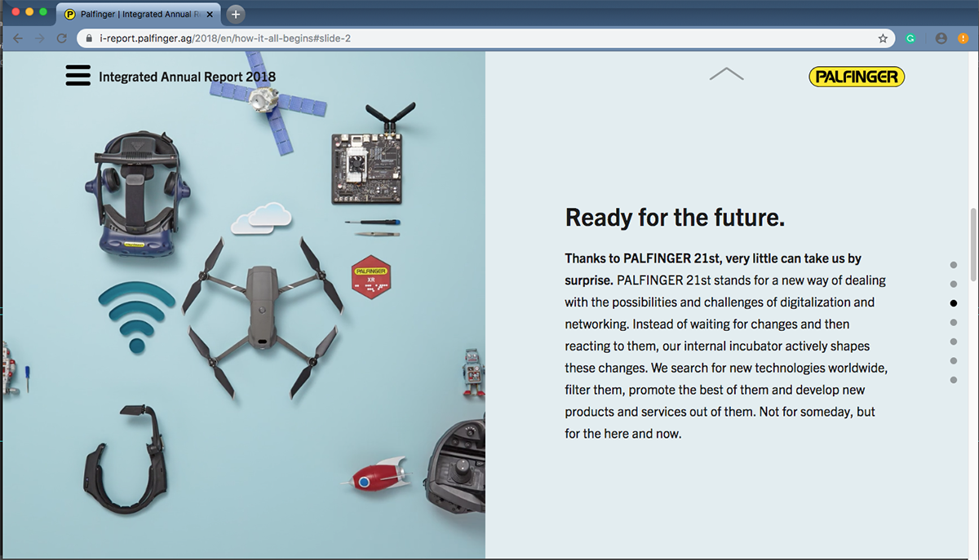Jump to the sixth slide dot

(x=953, y=361)
